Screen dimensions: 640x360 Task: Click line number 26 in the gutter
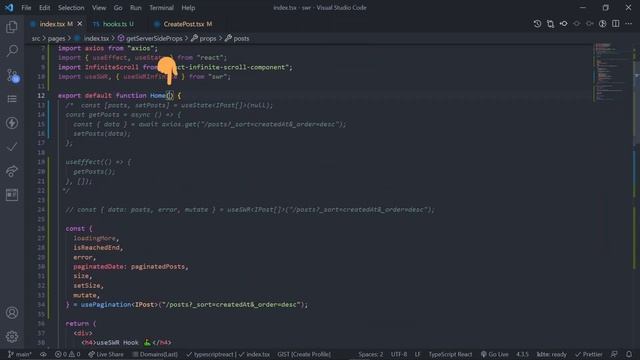click(x=41, y=229)
